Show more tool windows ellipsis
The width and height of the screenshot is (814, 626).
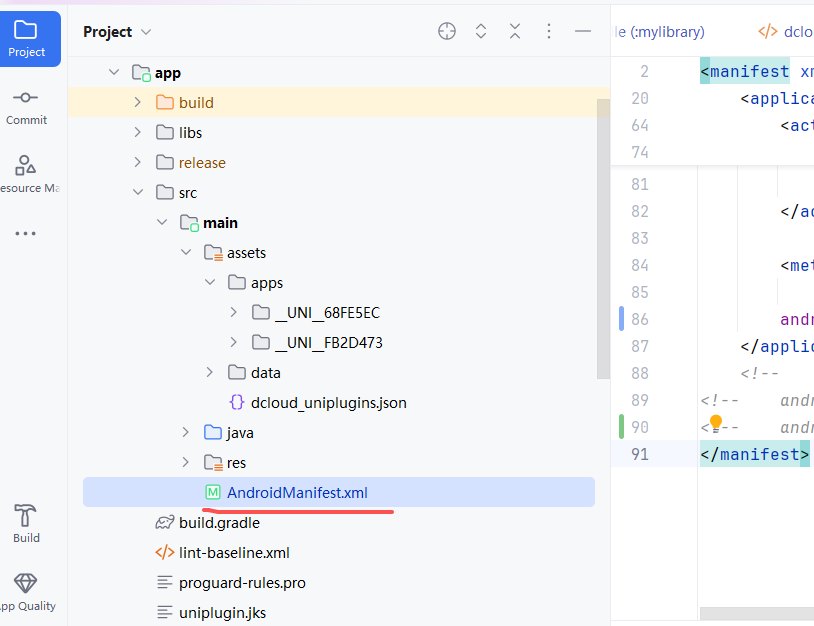tap(26, 234)
